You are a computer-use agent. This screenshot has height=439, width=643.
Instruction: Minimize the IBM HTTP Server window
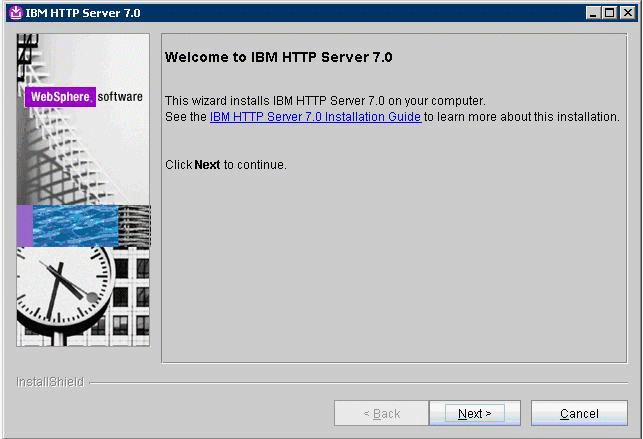click(x=593, y=13)
